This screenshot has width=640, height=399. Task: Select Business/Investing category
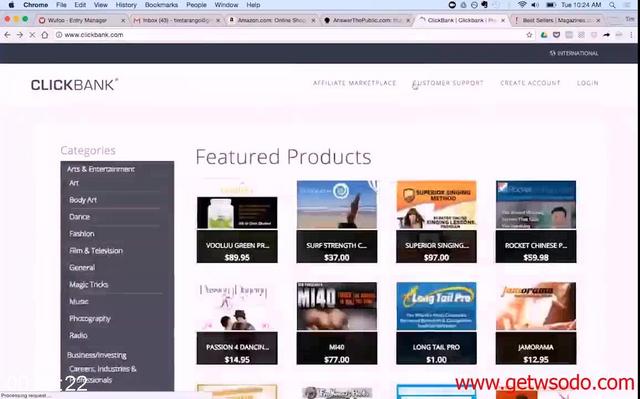coord(97,355)
